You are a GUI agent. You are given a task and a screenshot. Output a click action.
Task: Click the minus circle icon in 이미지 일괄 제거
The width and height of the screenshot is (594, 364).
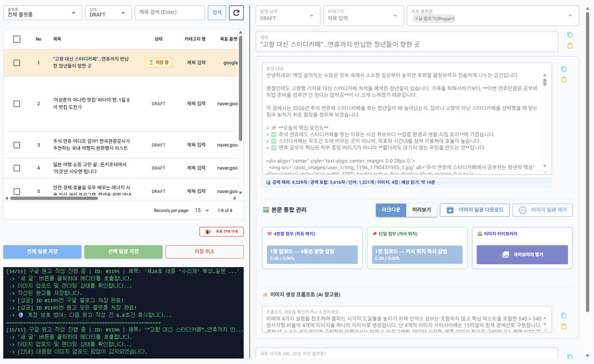tap(522, 210)
